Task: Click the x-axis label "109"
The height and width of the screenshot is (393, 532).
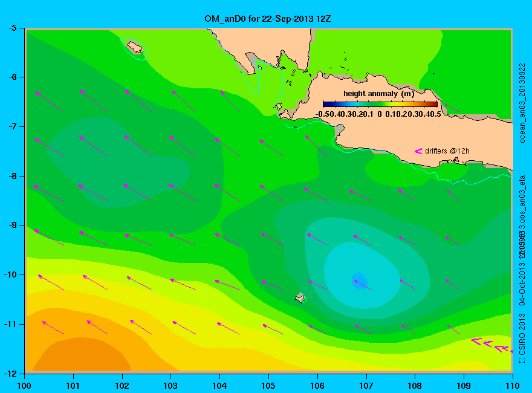Action: pos(464,386)
